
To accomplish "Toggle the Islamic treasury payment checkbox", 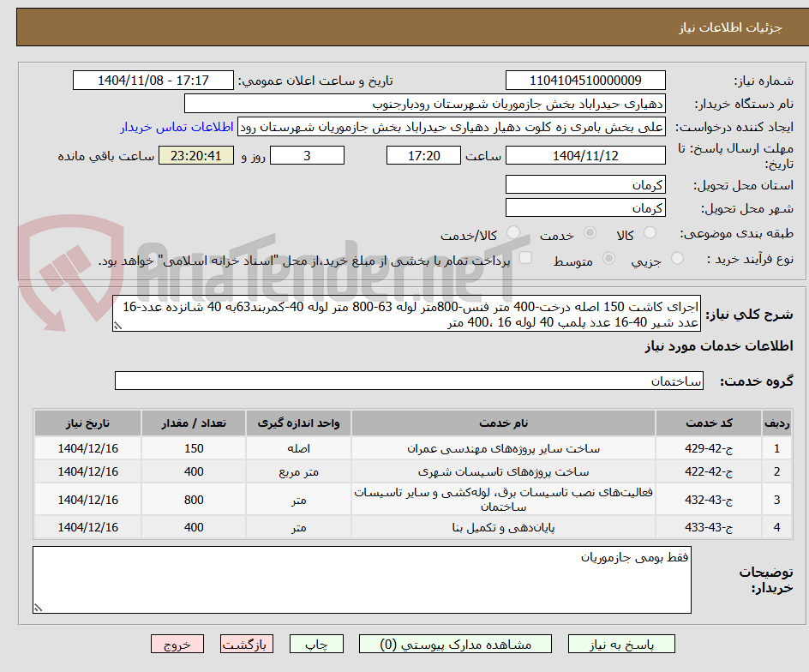I will point(525,257).
